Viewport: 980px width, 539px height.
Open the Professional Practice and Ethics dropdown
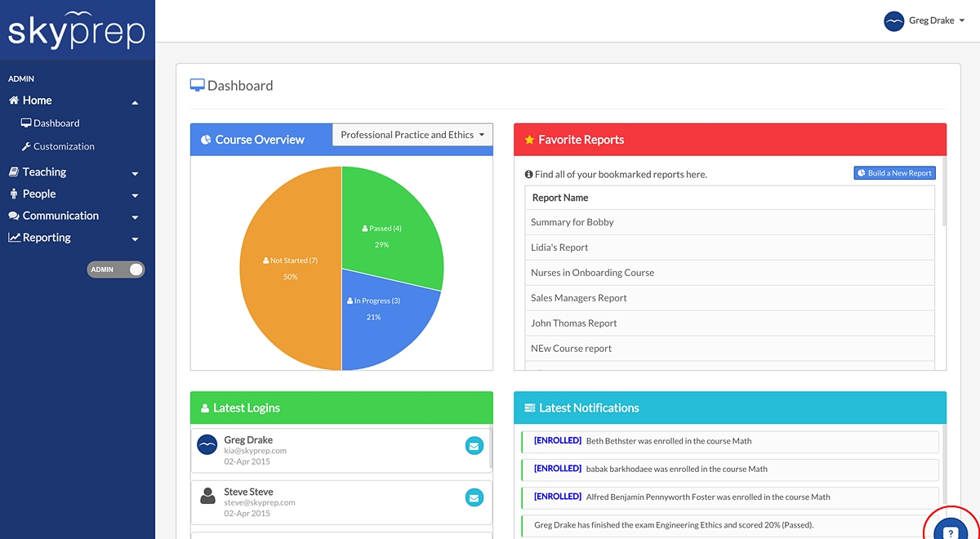click(412, 135)
